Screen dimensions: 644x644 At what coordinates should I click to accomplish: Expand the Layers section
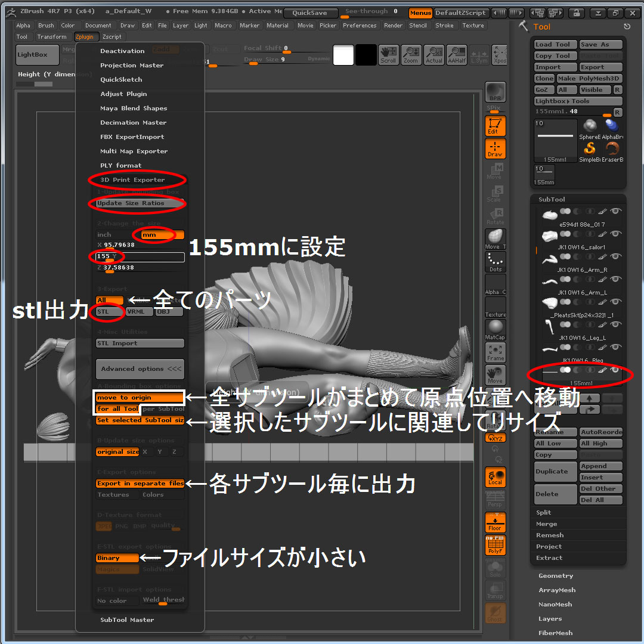click(550, 619)
